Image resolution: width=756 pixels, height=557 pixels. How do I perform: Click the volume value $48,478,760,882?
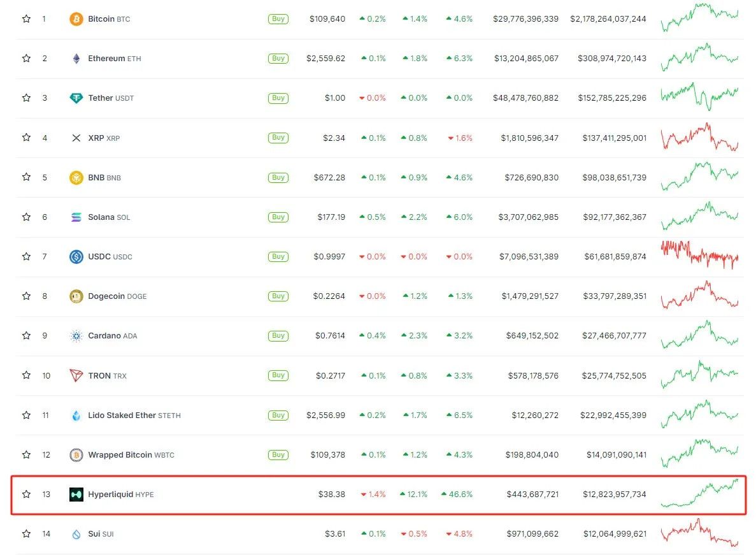click(525, 98)
